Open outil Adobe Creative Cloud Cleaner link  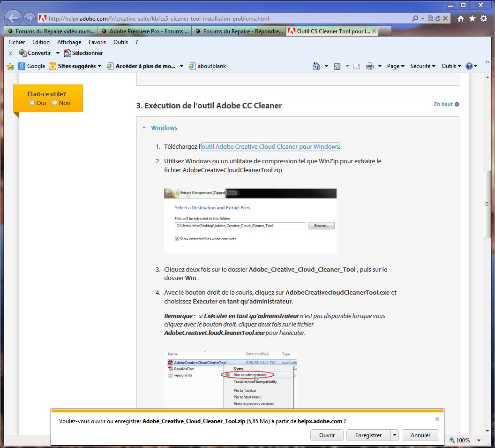coord(270,146)
